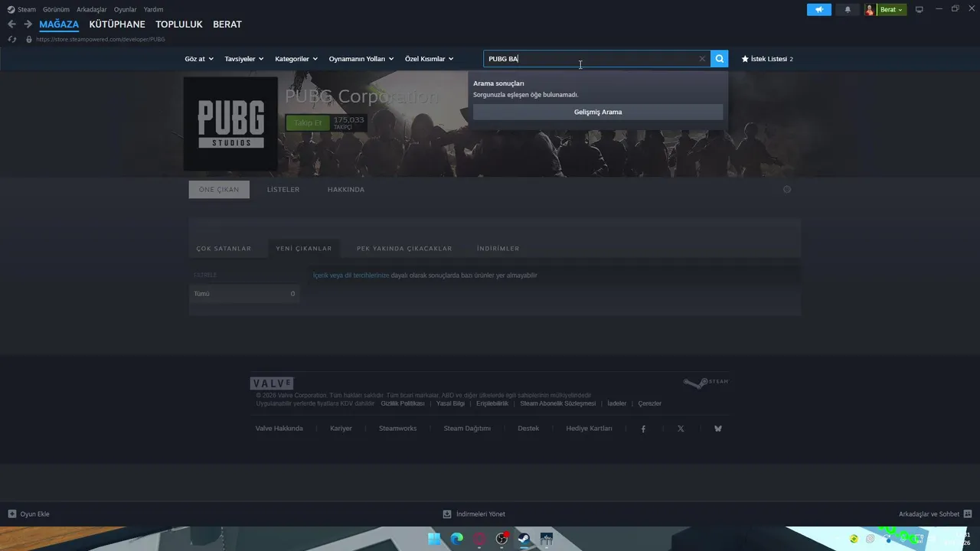Viewport: 980px width, 551px height.
Task: Open the Hediye Kartları footer link
Action: point(590,429)
